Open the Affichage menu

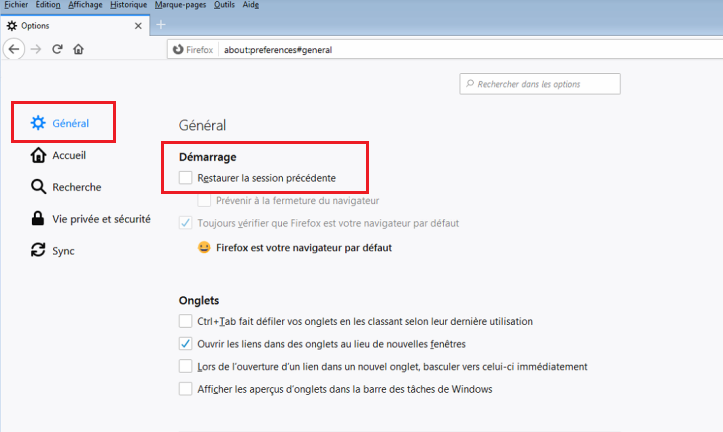point(85,5)
